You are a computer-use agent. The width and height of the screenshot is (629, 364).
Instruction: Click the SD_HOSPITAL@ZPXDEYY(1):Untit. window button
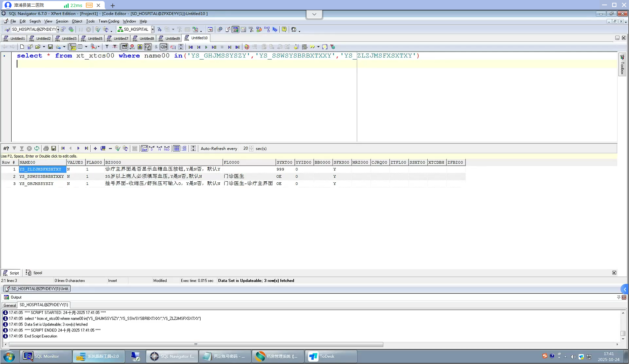pos(37,289)
